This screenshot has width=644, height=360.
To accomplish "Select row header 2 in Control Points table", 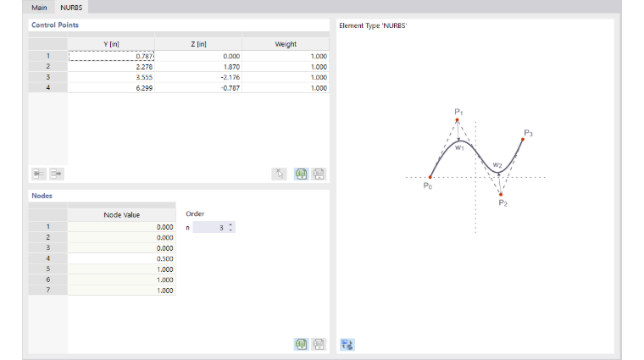I will 48,67.
